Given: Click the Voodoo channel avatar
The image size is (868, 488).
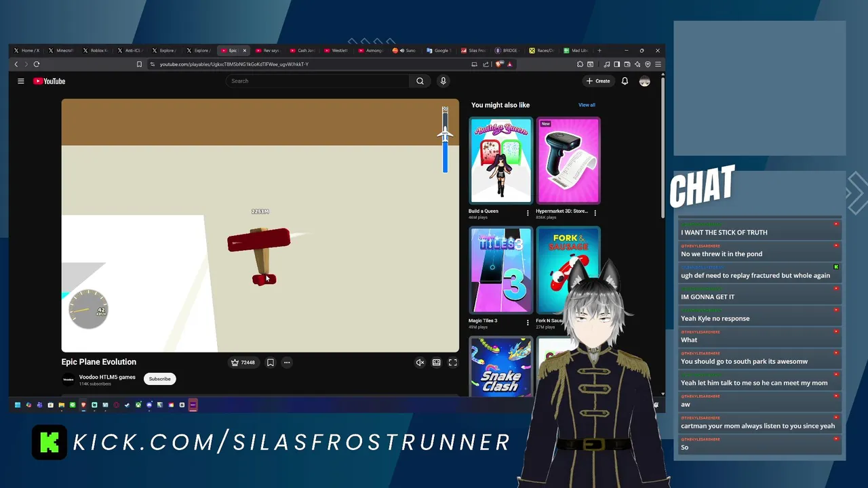Looking at the screenshot, I should (x=68, y=380).
